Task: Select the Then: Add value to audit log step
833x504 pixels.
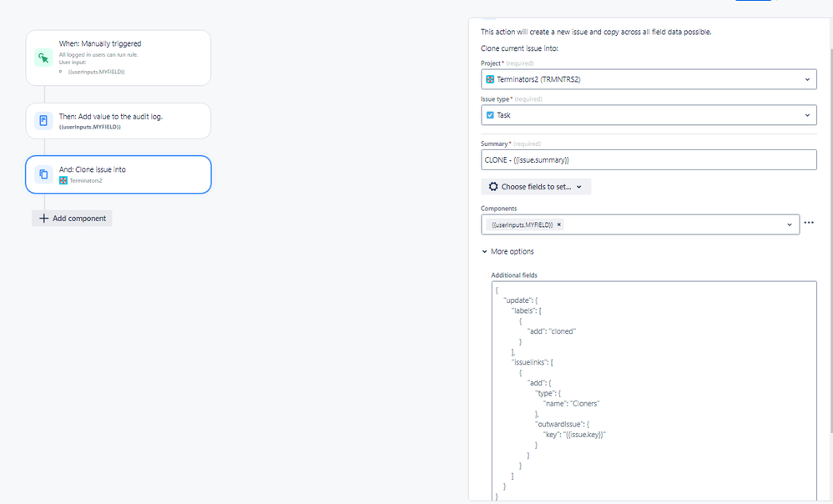Action: point(119,121)
